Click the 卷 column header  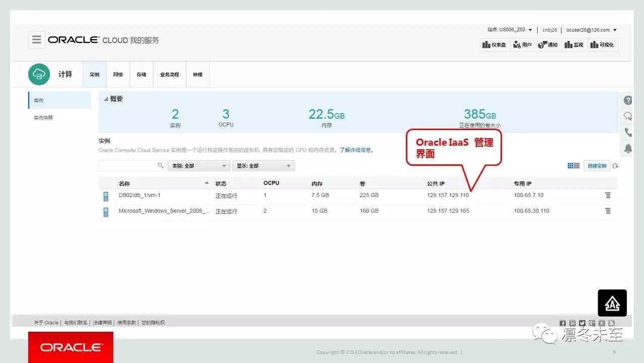(363, 184)
